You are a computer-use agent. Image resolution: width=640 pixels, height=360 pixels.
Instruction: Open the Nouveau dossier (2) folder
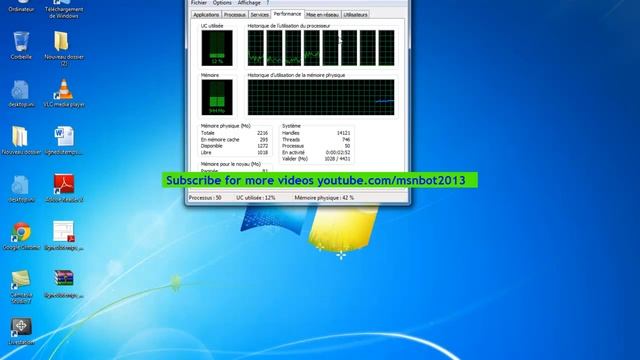coord(64,48)
